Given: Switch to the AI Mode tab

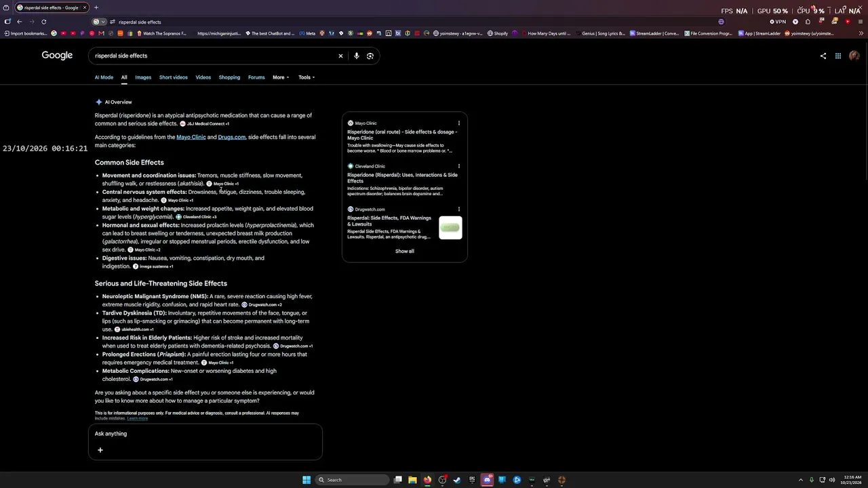Looking at the screenshot, I should [x=104, y=77].
